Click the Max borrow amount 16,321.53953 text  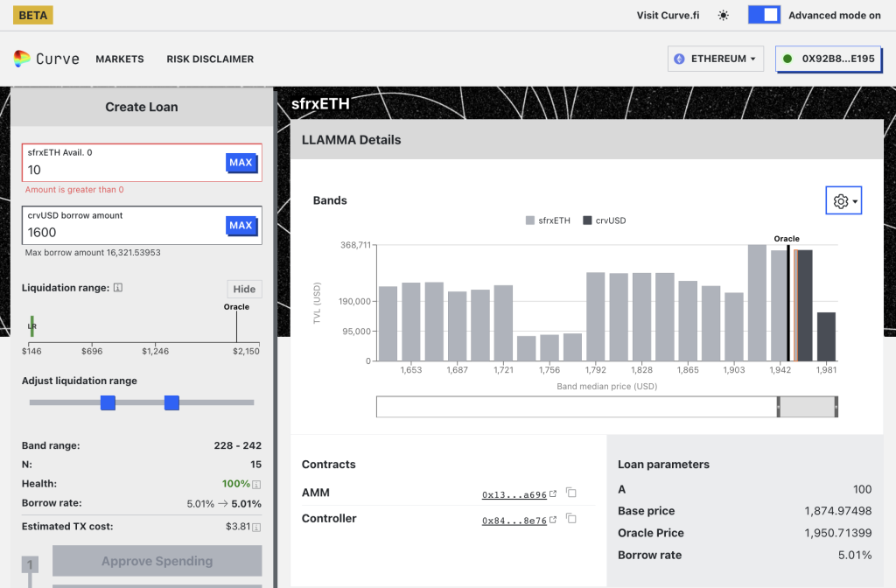[93, 253]
